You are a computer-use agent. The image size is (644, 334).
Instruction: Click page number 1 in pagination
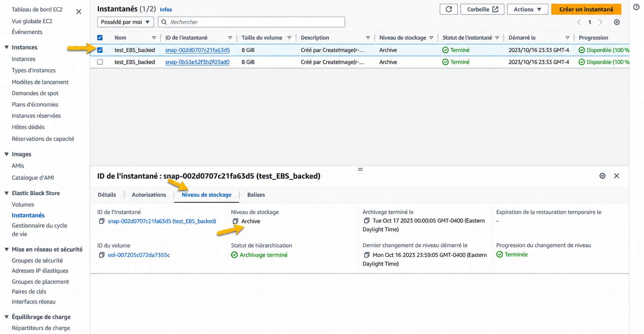(590, 22)
